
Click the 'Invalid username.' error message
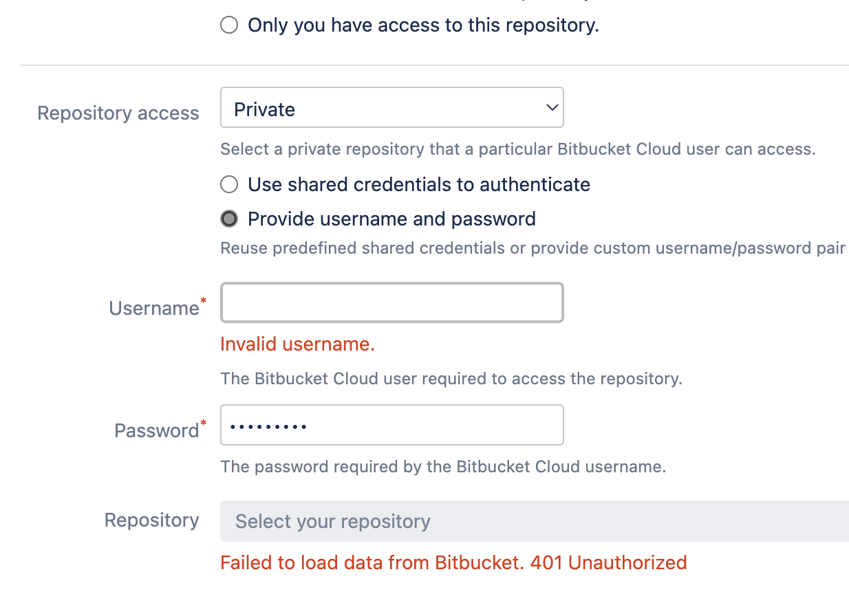297,344
